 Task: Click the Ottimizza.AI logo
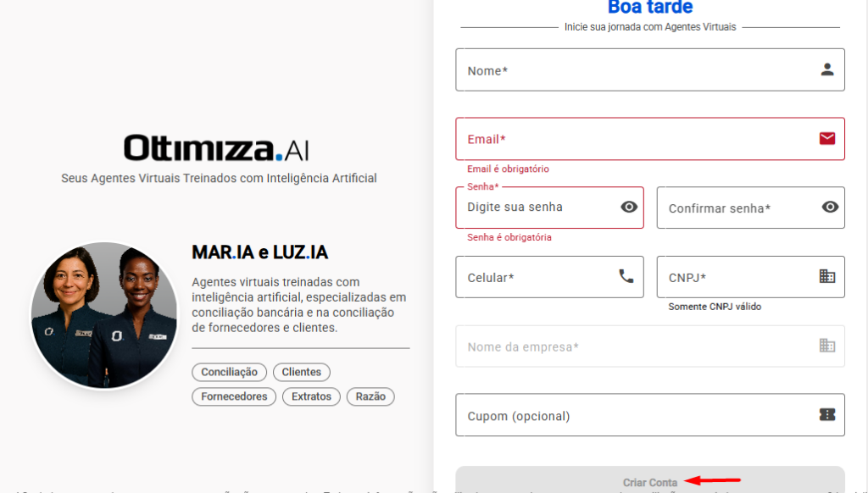click(217, 148)
